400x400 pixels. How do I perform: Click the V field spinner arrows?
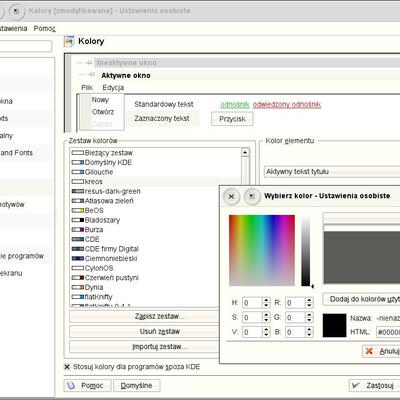(x=266, y=332)
